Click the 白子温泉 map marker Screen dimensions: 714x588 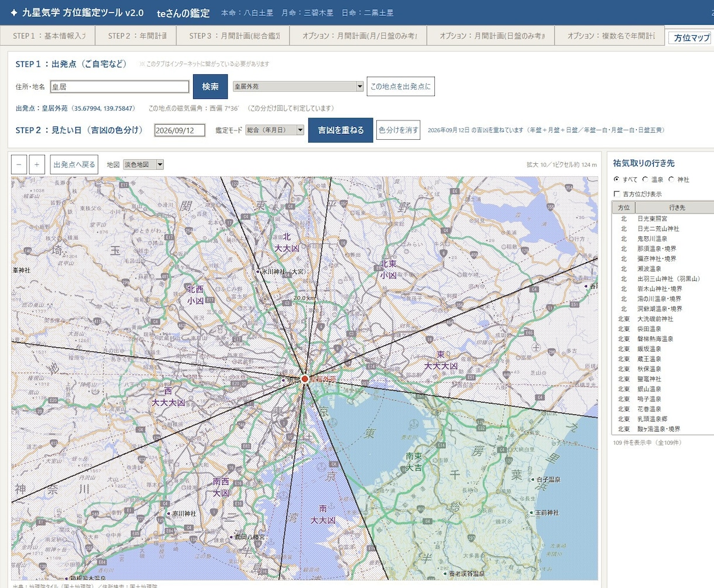point(533,480)
